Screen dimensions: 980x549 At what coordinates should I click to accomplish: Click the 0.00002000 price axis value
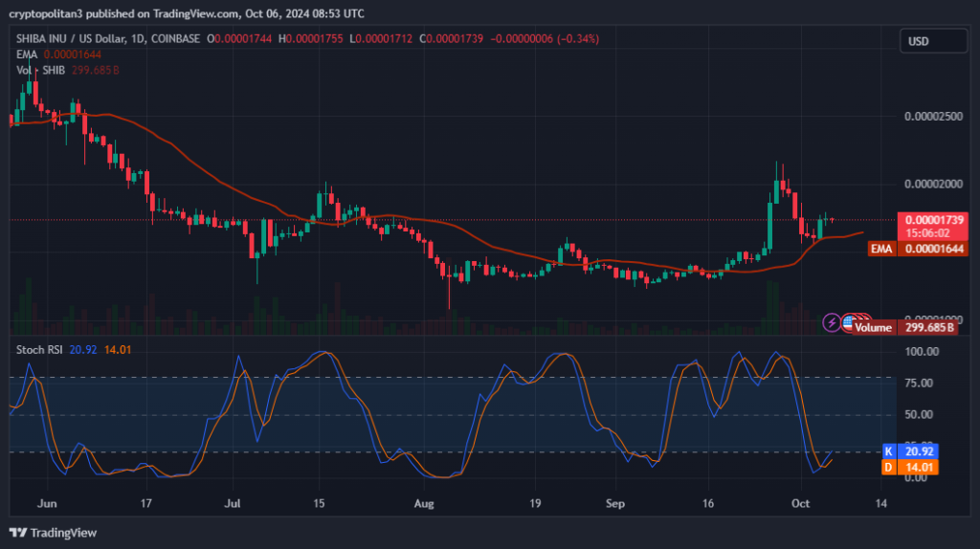click(934, 185)
